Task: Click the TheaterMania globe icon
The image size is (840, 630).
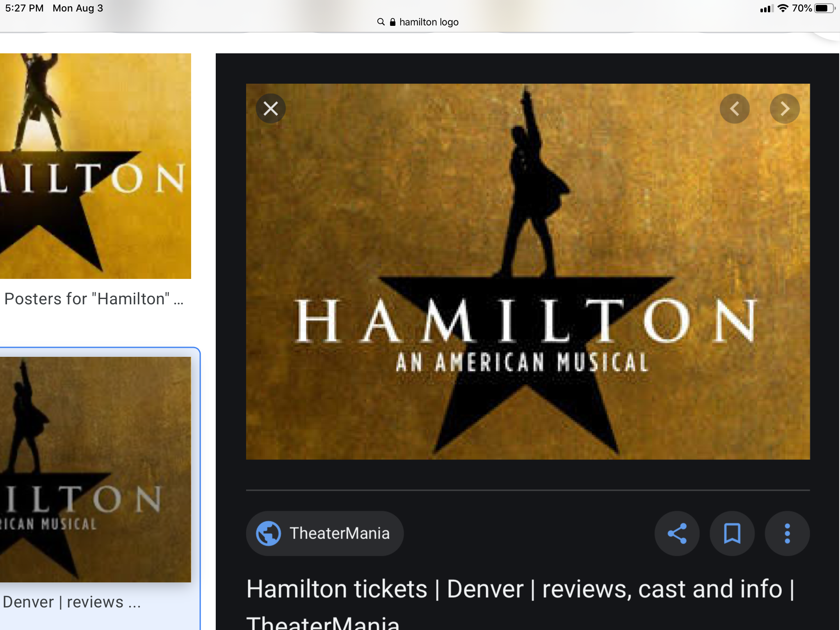Action: pyautogui.click(x=268, y=533)
